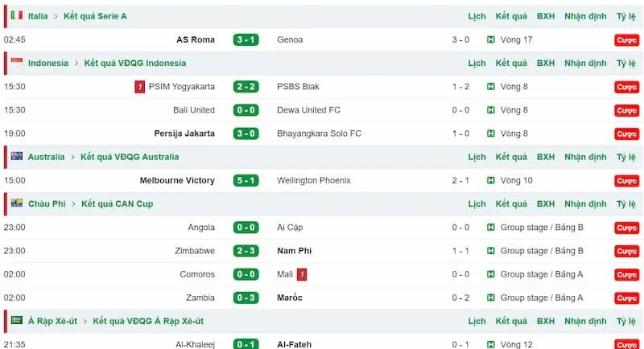
Task: Select Tỷ lệ tab in Indonesia header
Action: tap(626, 63)
